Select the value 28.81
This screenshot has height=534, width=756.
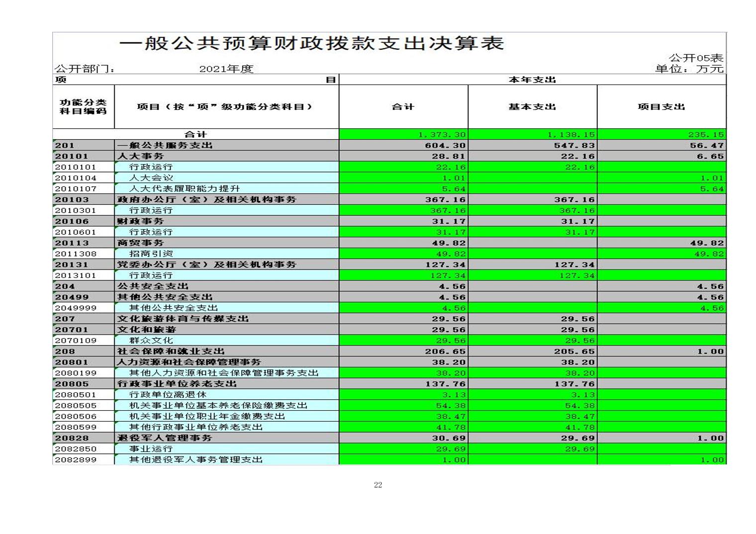pos(449,156)
